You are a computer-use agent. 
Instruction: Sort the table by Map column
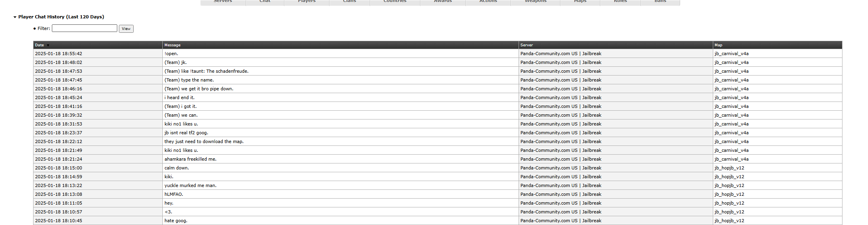point(718,45)
